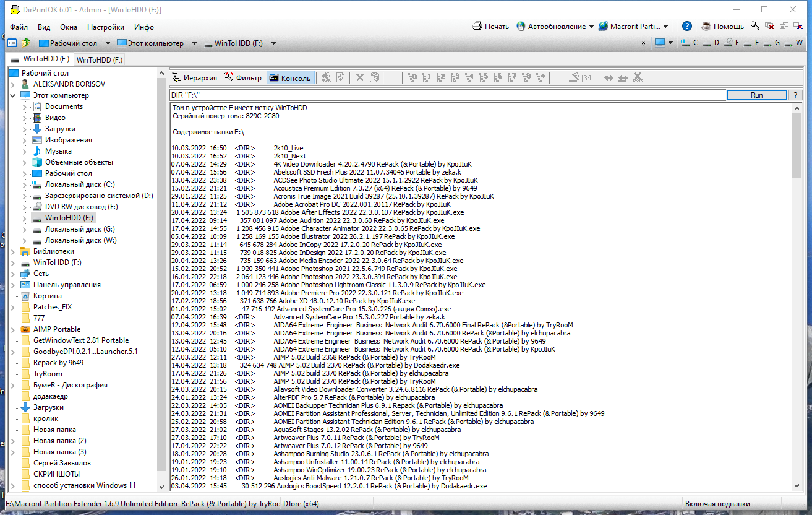Toggle the Консоль console view
812x515 pixels.
pos(290,78)
